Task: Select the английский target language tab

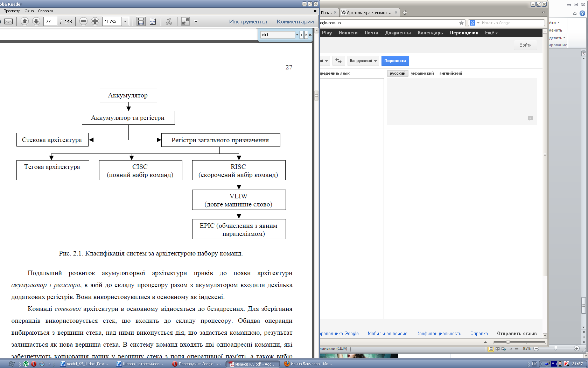Action: 451,73
